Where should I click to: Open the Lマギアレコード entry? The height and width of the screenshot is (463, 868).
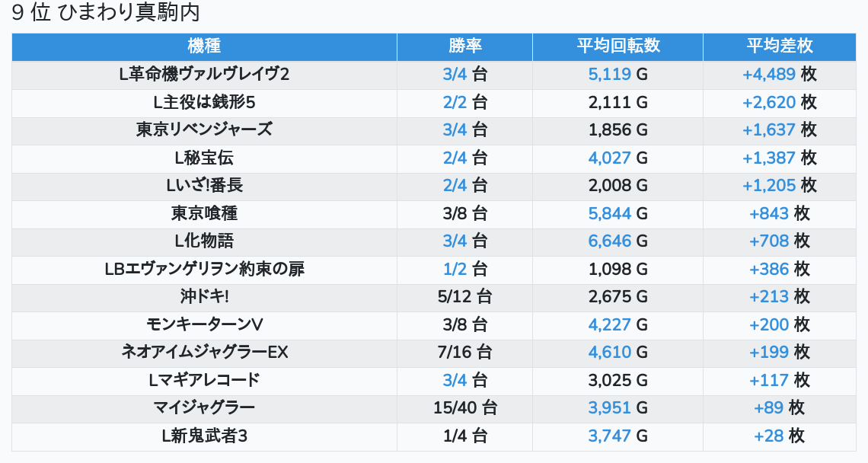(204, 380)
